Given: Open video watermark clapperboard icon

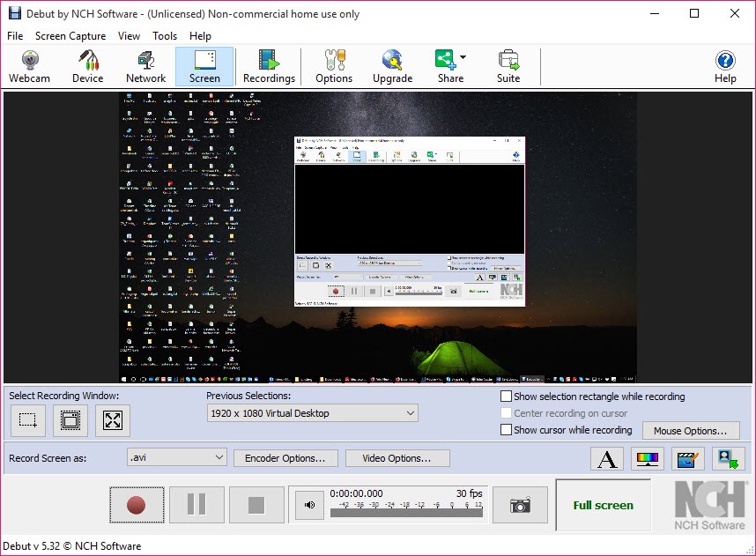Looking at the screenshot, I should tap(688, 458).
